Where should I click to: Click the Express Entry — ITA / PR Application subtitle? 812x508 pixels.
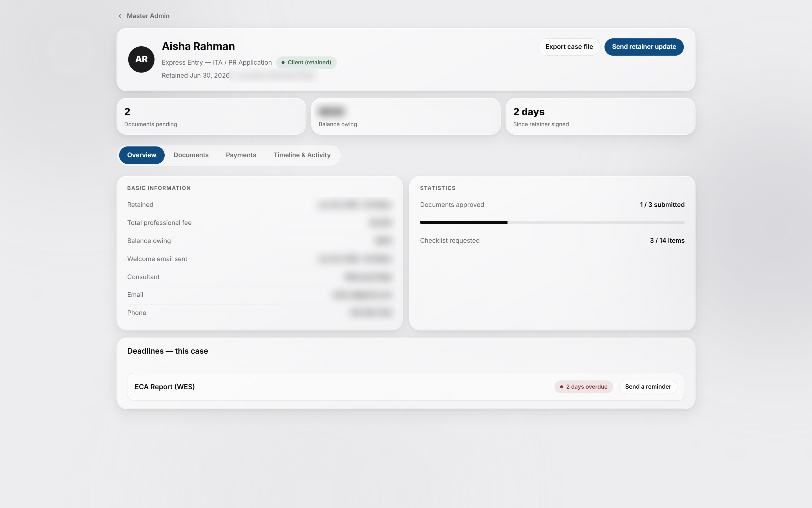(217, 62)
